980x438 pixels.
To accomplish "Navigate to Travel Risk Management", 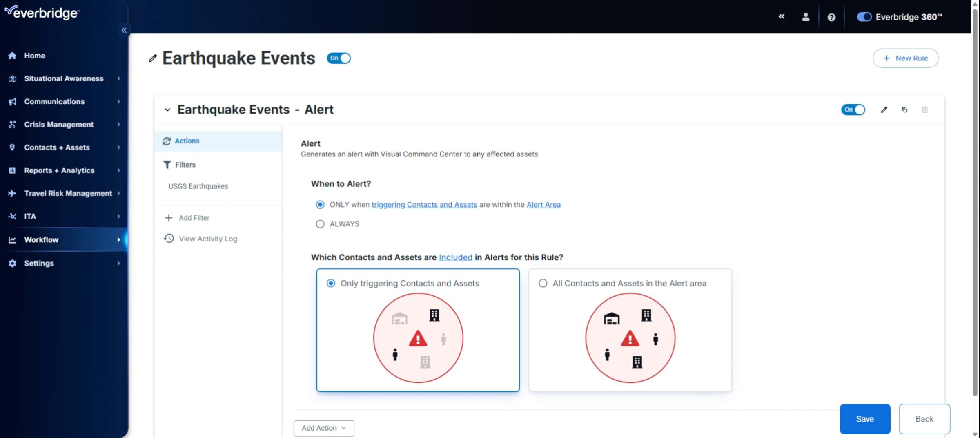I will point(67,193).
